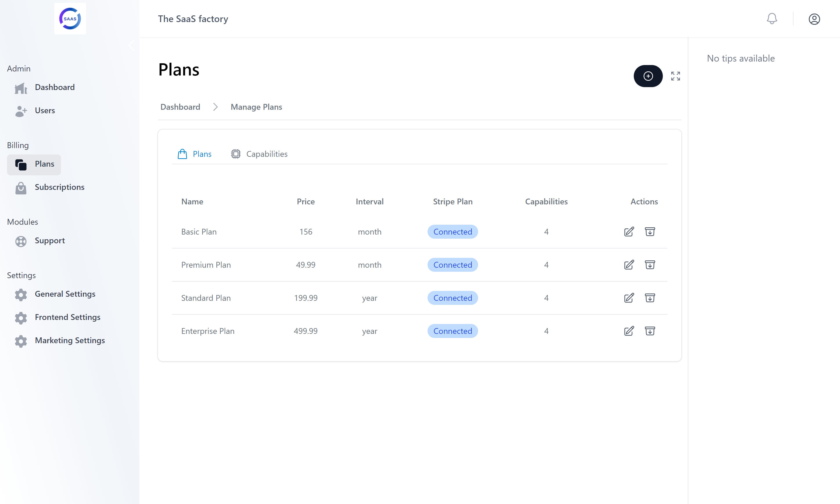The height and width of the screenshot is (504, 840).
Task: Archive the Enterprise Plan entry
Action: coord(649,331)
